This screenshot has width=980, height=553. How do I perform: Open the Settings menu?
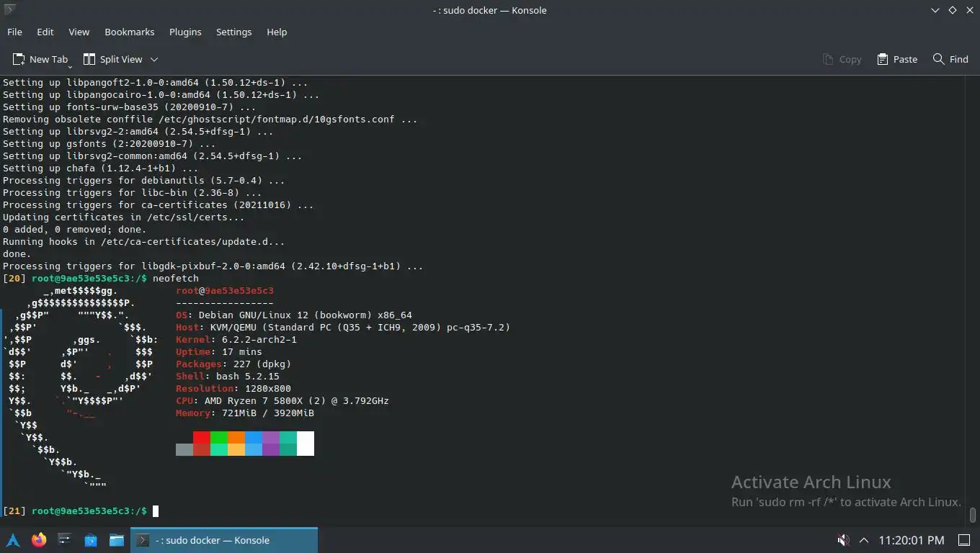point(233,32)
